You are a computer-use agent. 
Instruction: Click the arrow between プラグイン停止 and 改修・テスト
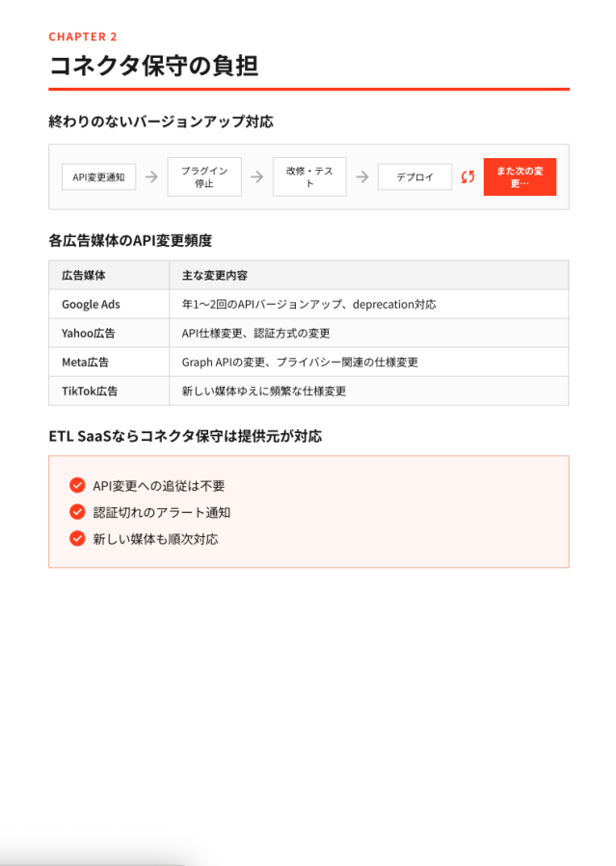click(256, 176)
